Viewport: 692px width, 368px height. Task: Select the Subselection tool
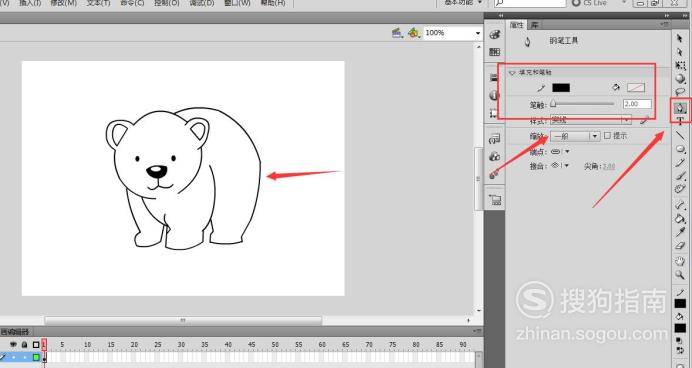pos(680,52)
